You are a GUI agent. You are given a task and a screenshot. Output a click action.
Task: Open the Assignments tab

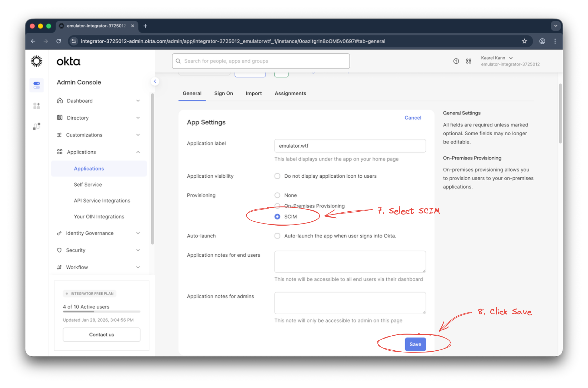coord(290,93)
